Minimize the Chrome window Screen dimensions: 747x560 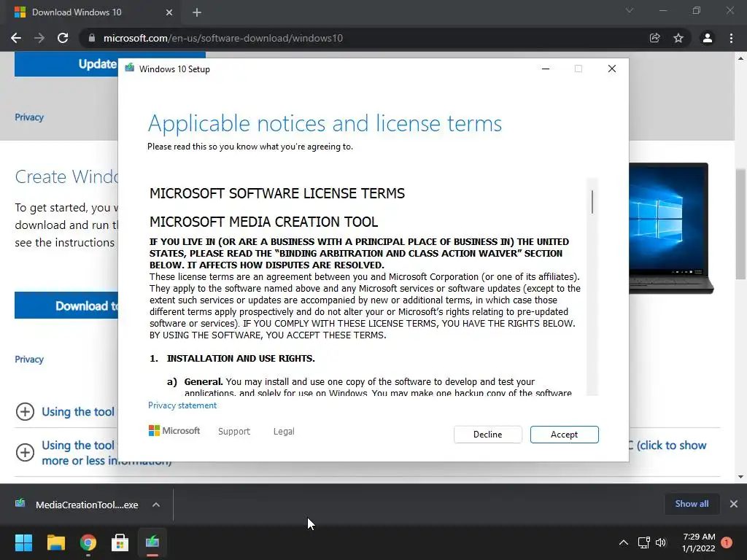662,10
